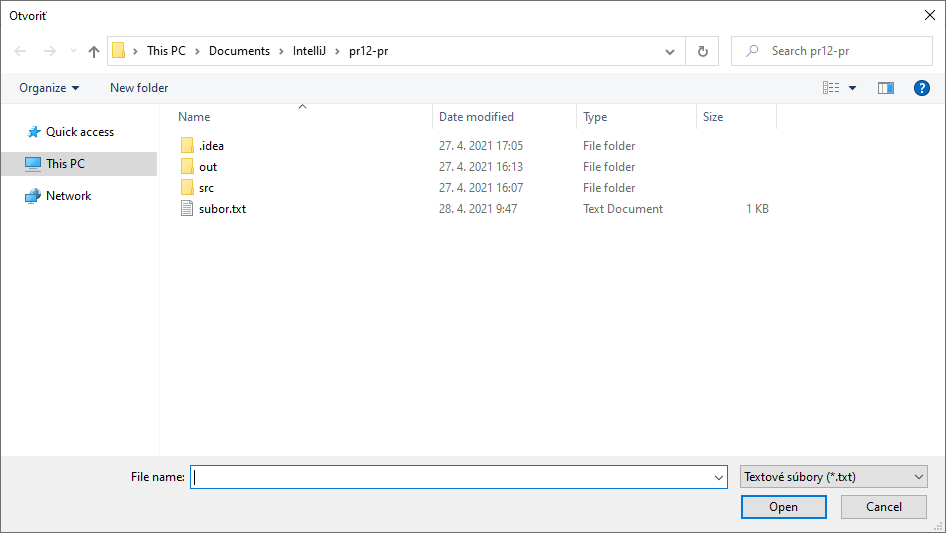946x533 pixels.
Task: Cancel the file dialog
Action: [884, 507]
